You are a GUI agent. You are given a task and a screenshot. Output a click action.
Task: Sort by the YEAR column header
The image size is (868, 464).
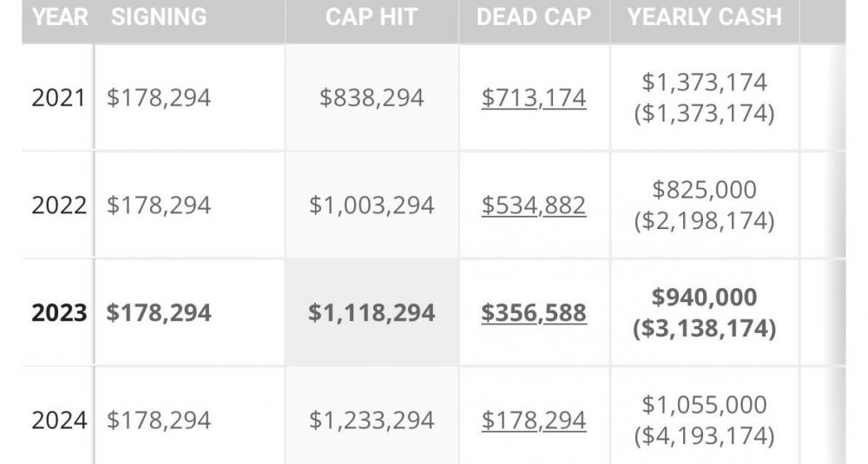point(60,16)
